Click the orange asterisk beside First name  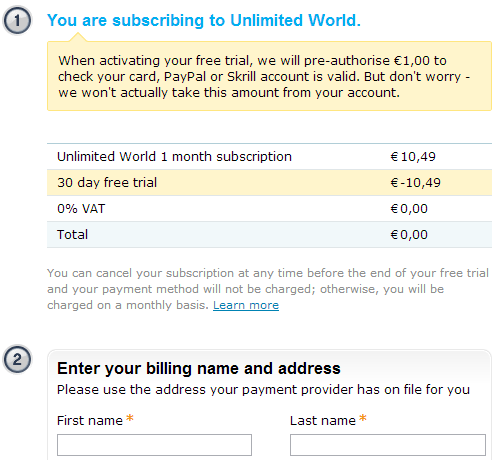(130, 418)
